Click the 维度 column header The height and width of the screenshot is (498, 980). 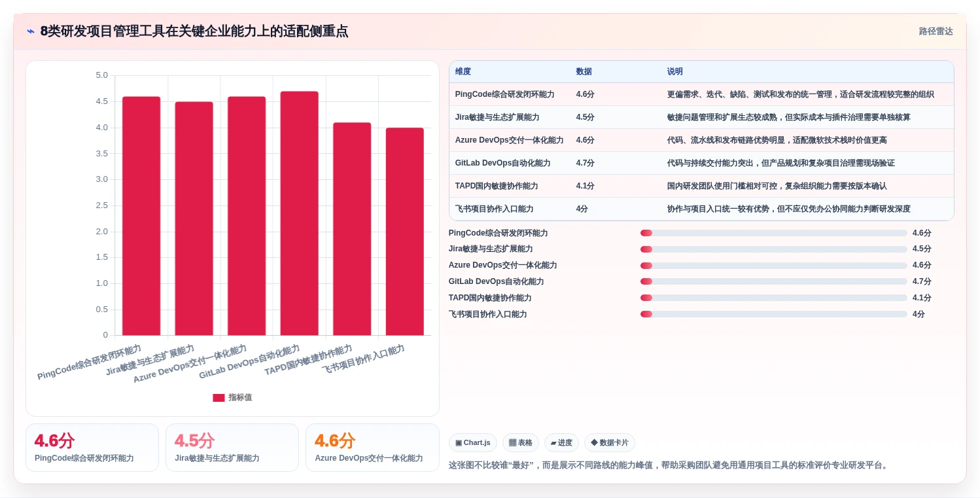click(463, 71)
